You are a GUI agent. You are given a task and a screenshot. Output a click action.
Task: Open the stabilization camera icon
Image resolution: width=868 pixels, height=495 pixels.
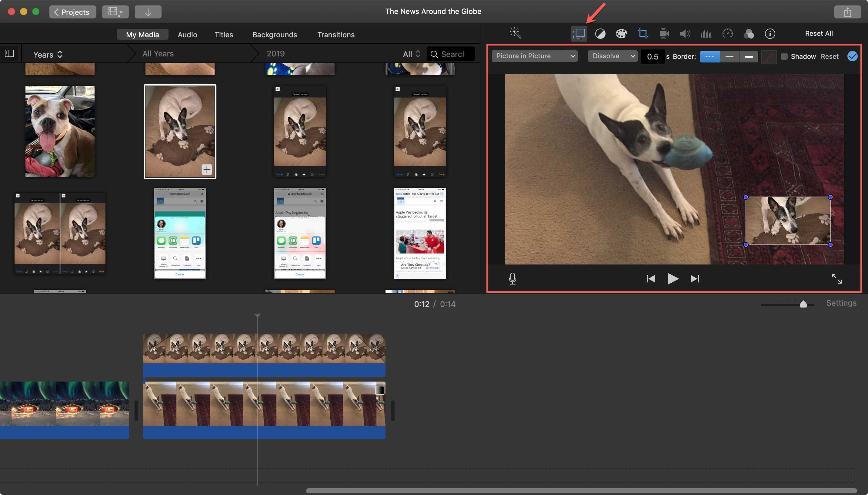[664, 33]
